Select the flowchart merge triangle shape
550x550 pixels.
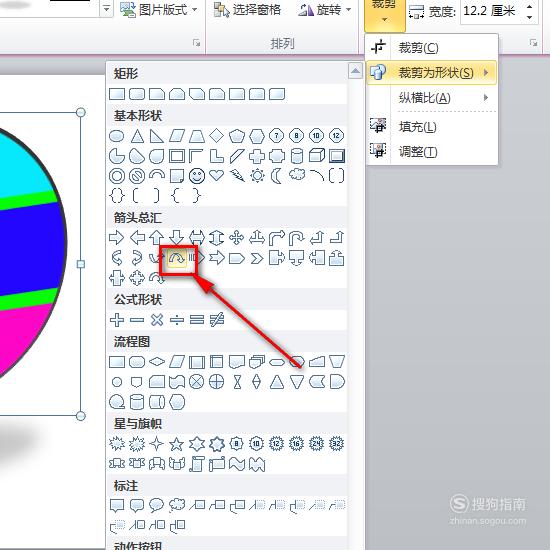tap(297, 382)
